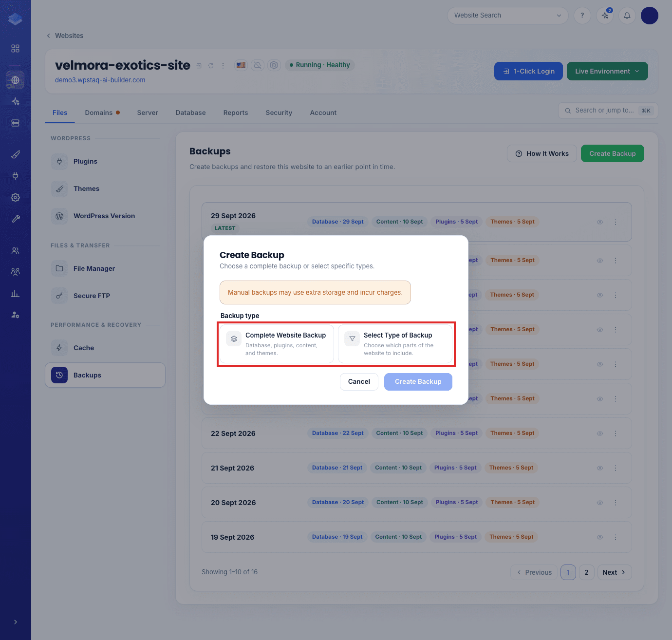The height and width of the screenshot is (640, 672).
Task: Expand the sidebar with bottom chevron
Action: pos(15,622)
